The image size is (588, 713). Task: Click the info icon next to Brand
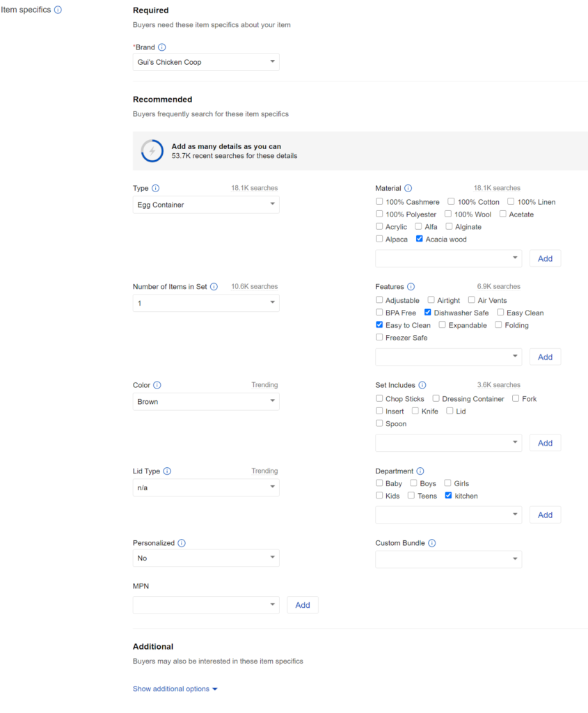click(x=162, y=47)
